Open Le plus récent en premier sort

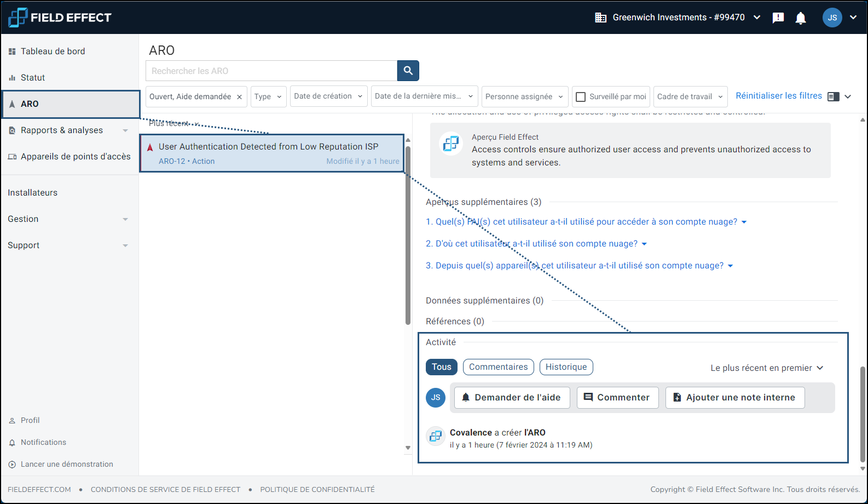coord(767,368)
